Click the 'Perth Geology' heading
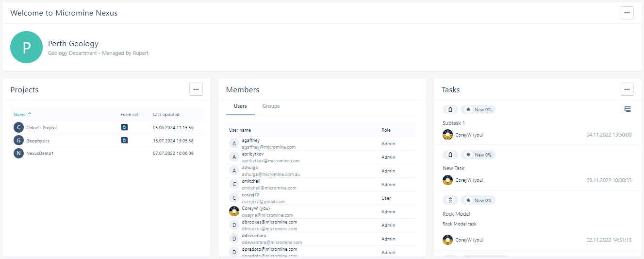The height and width of the screenshot is (259, 644). [73, 44]
